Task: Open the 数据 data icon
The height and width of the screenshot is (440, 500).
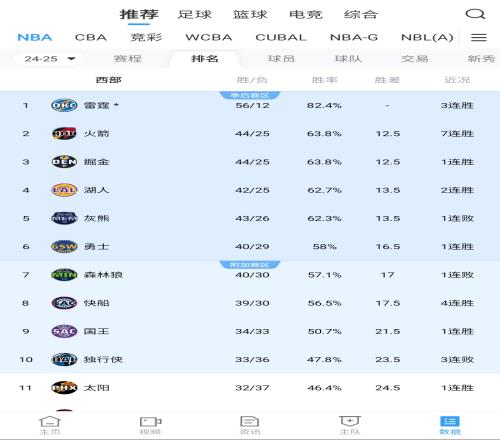Action: pyautogui.click(x=450, y=425)
